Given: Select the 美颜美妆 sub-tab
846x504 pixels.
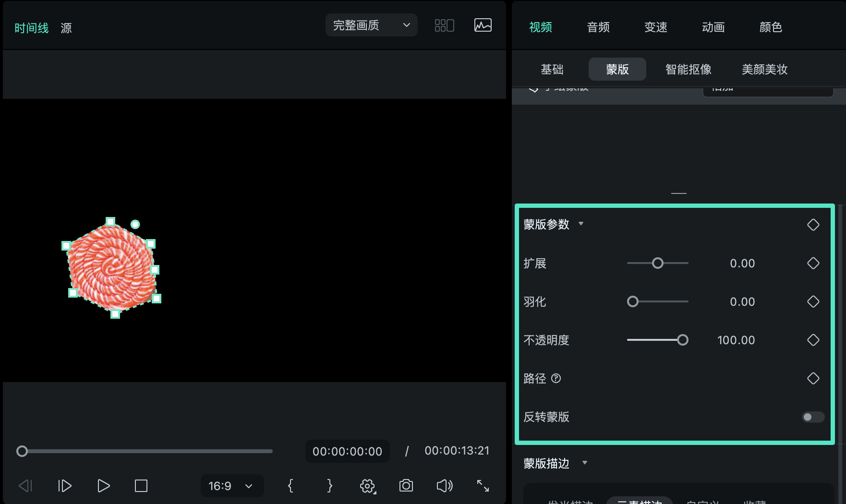Looking at the screenshot, I should 765,69.
